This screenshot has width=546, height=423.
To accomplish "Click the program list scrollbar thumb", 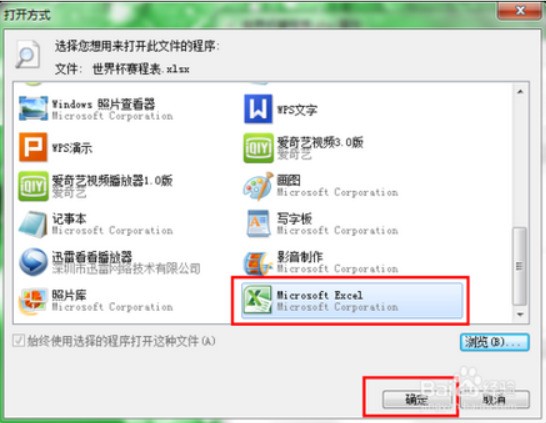I will click(x=520, y=266).
